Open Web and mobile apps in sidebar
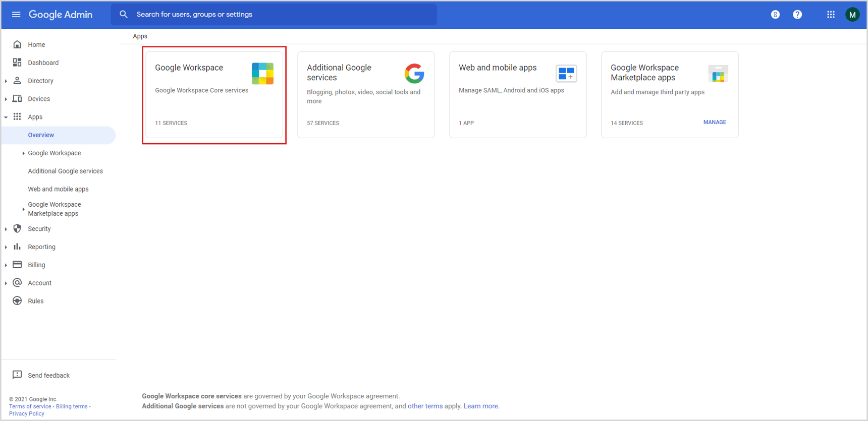868x421 pixels. 58,190
